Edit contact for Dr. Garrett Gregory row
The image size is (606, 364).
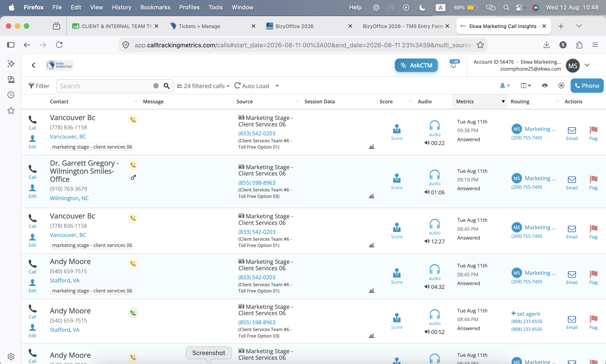click(32, 191)
